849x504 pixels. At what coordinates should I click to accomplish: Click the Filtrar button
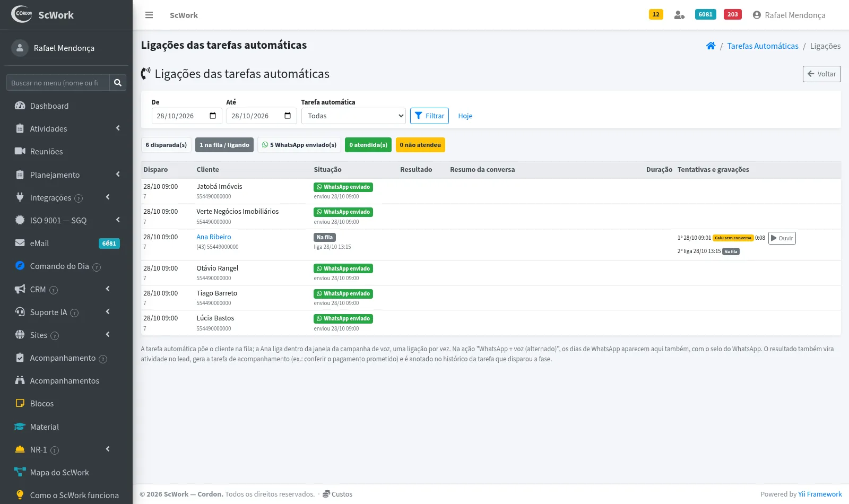[x=429, y=116]
